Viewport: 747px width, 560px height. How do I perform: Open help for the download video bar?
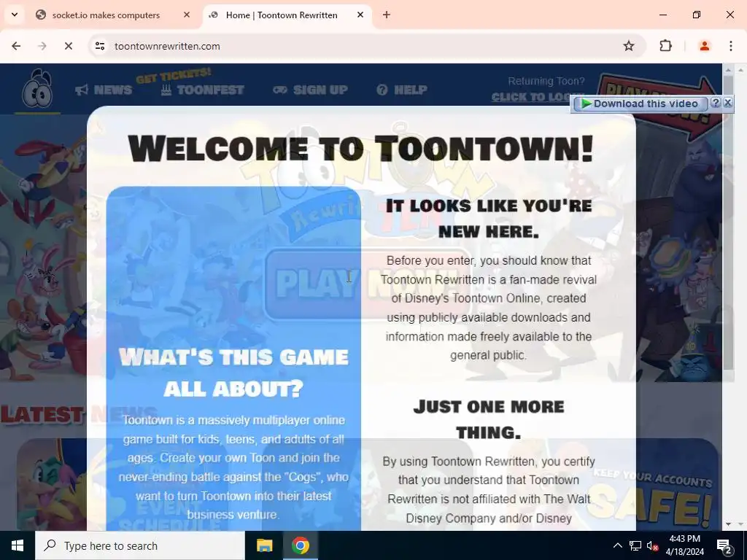pyautogui.click(x=715, y=102)
